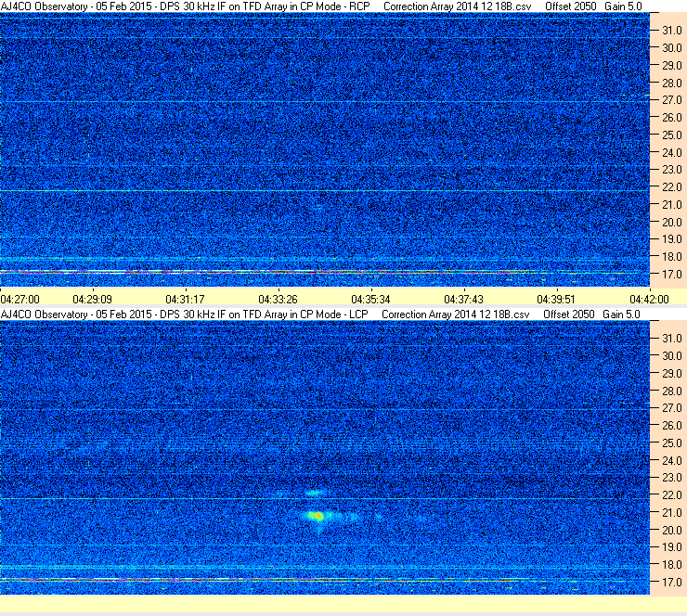Click the 18.0 frequency label in LCP panel
This screenshot has height=616, width=687.
(671, 565)
